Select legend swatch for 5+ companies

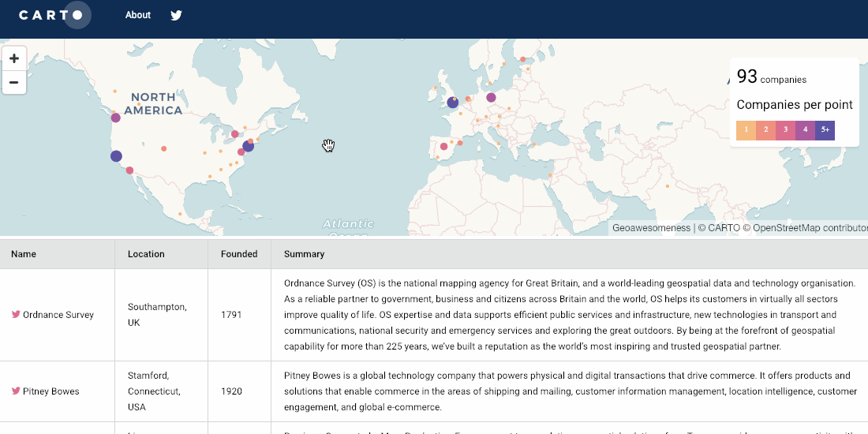[x=825, y=130]
